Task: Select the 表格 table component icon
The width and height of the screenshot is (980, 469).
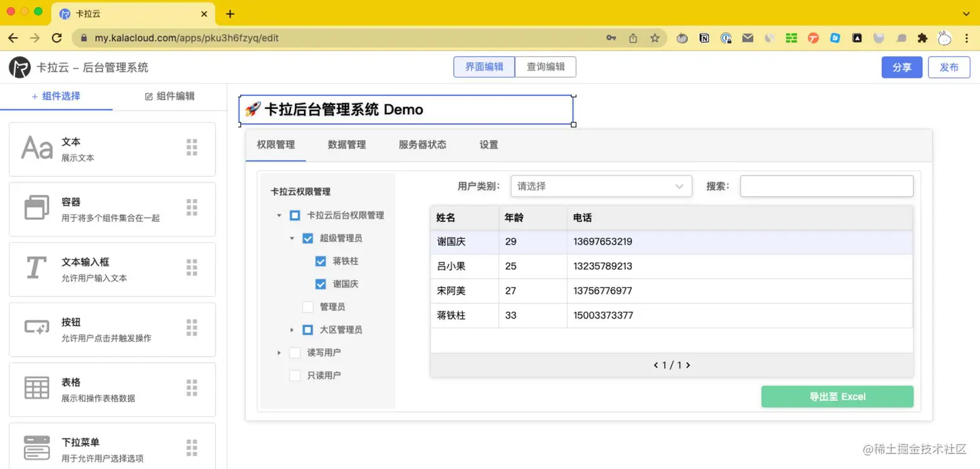Action: tap(36, 387)
